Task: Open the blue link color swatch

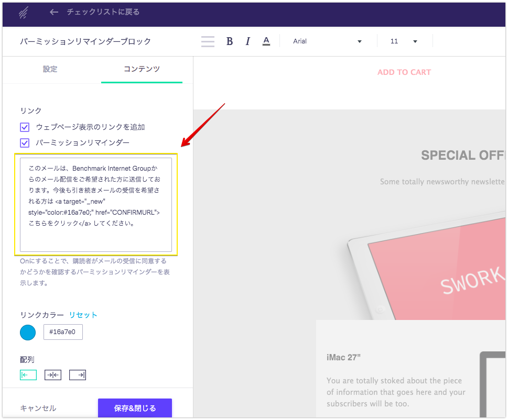Action: click(27, 332)
